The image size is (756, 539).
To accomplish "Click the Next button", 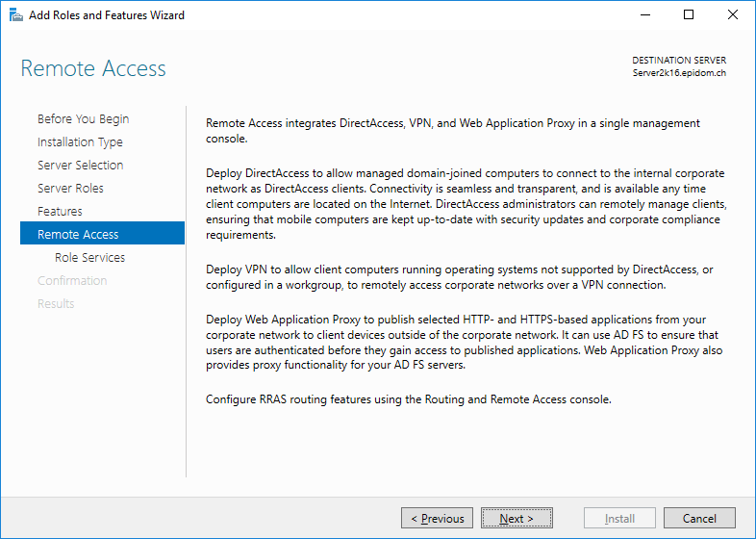I will point(517,518).
